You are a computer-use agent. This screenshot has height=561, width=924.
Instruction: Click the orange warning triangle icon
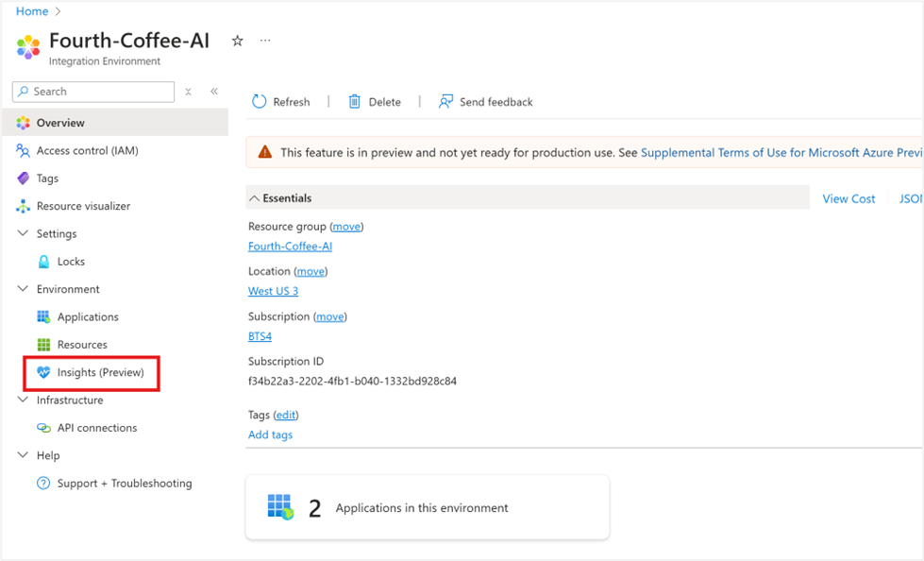[265, 152]
